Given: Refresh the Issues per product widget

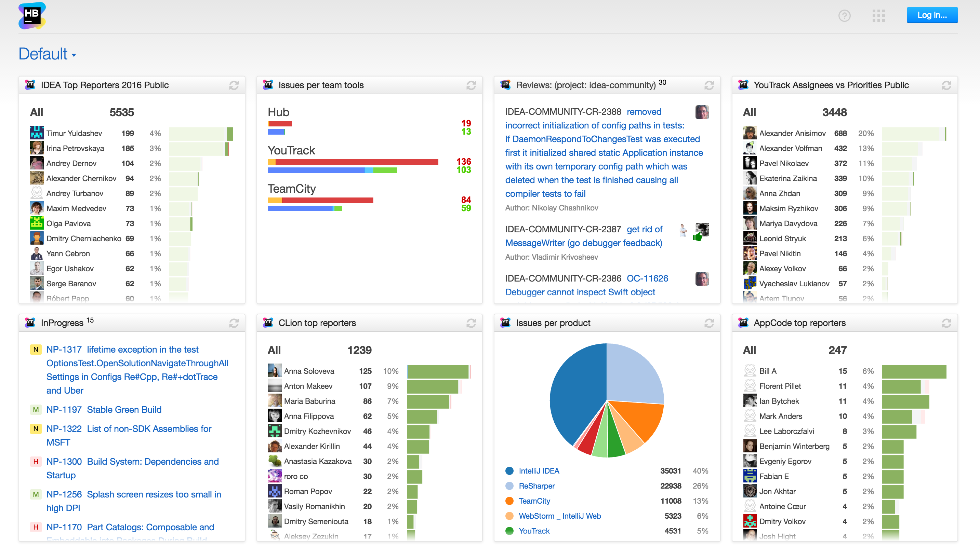Looking at the screenshot, I should (x=709, y=323).
